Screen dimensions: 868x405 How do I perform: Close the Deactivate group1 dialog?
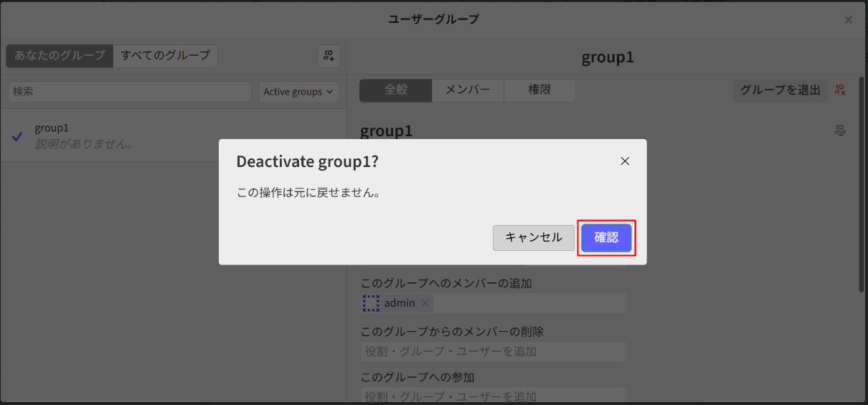pyautogui.click(x=625, y=161)
